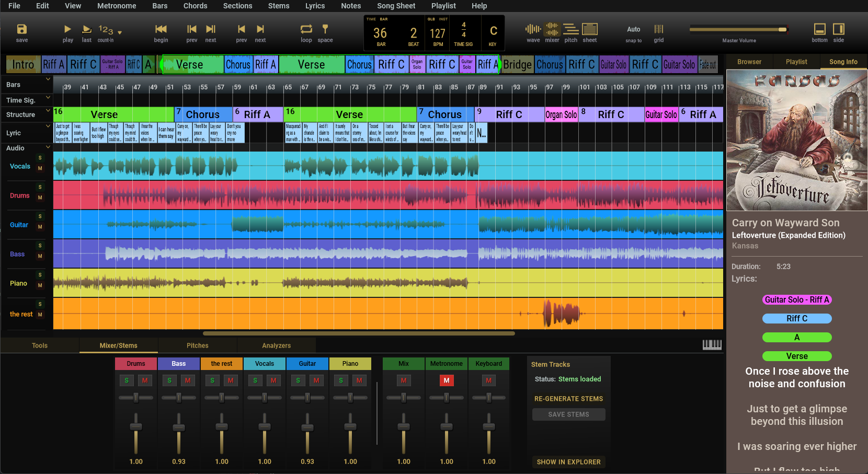This screenshot has height=474, width=868.
Task: Adjust the Bass channel volume fader
Action: pyautogui.click(x=179, y=433)
